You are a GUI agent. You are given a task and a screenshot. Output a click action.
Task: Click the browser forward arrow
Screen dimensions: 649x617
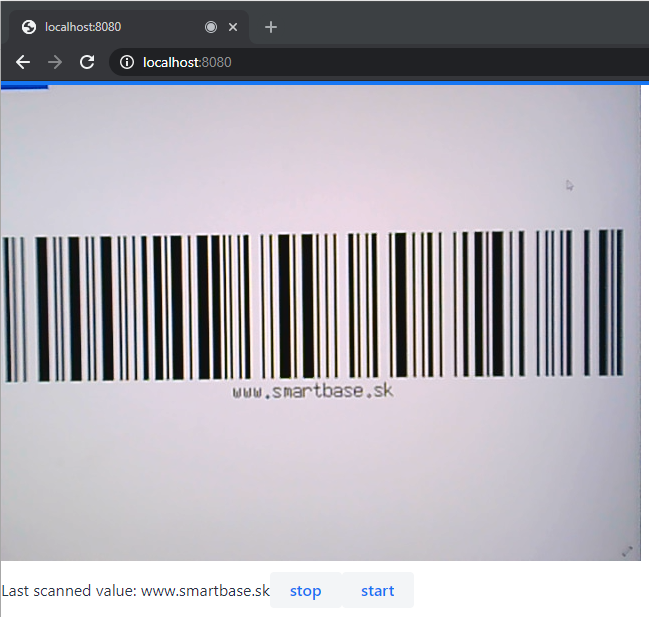point(55,62)
